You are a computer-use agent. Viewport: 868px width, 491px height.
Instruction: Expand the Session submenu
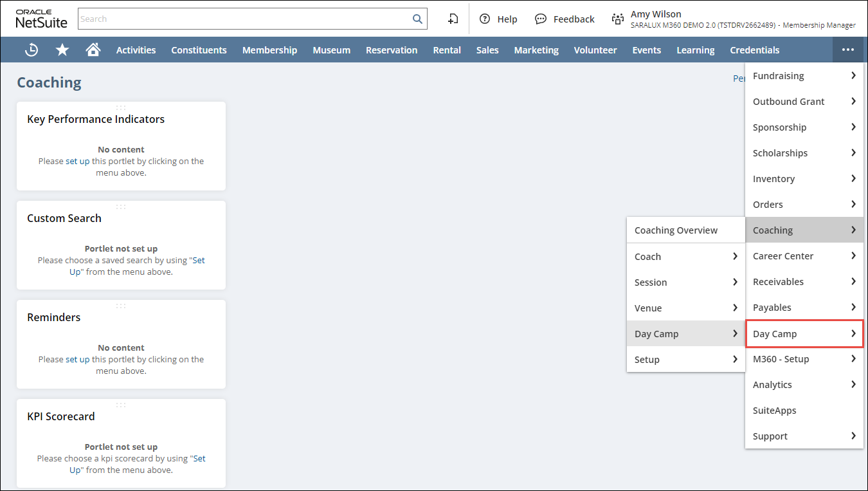(x=685, y=283)
